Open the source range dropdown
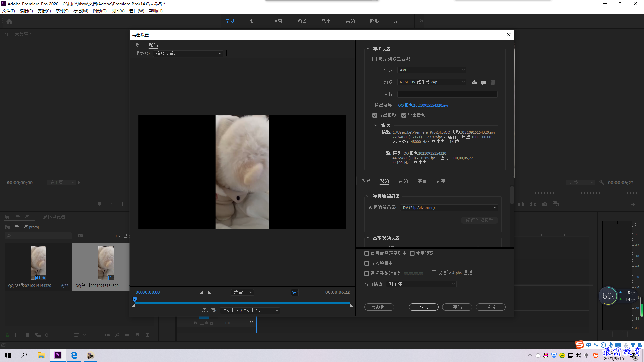The height and width of the screenshot is (362, 644). 250,311
